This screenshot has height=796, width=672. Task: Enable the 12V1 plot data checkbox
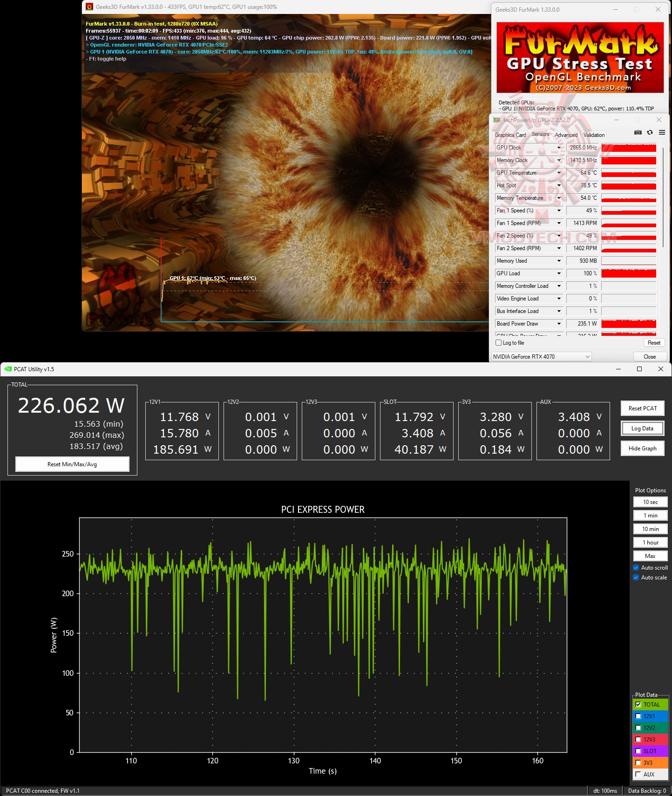pos(638,716)
